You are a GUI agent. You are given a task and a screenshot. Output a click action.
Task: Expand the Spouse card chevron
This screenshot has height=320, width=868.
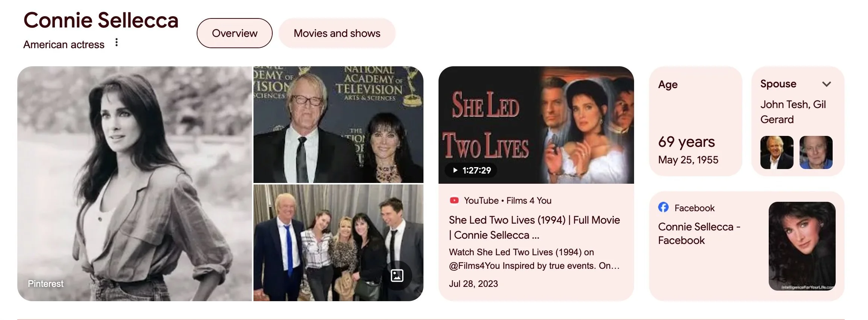pos(826,84)
